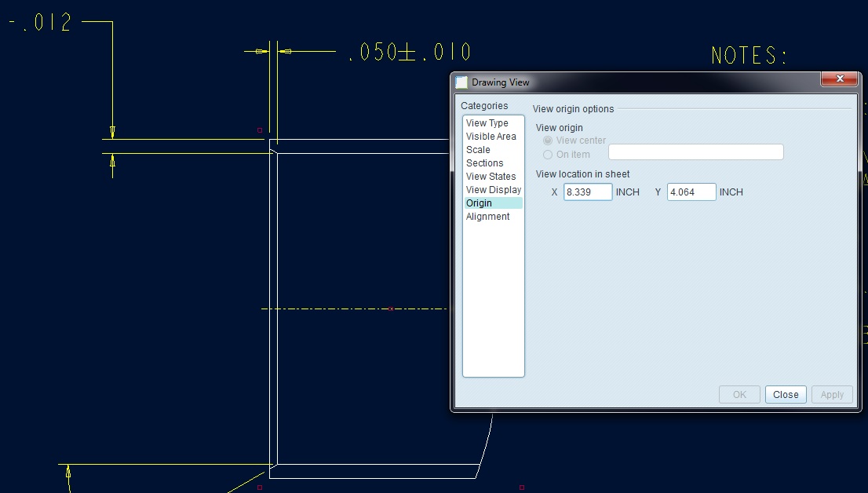This screenshot has height=493, width=868.
Task: Click the .050±.010 dimension text
Action: (x=408, y=53)
